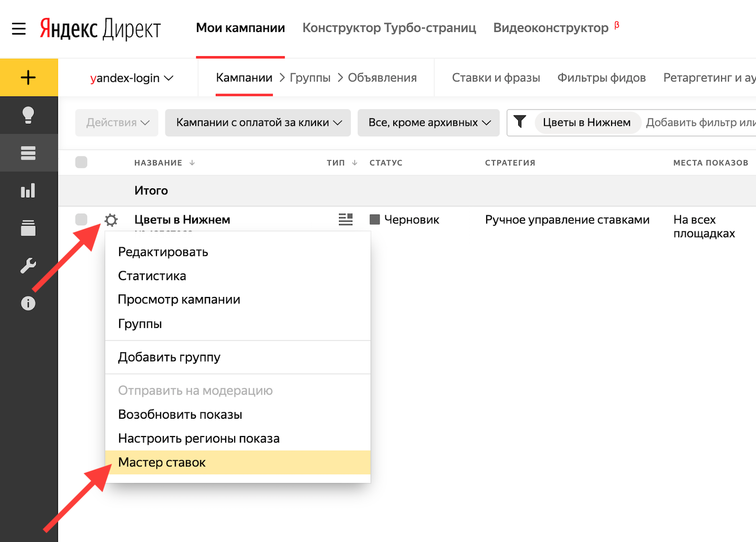Choose Статистика in context menu
756x542 pixels.
click(x=238, y=276)
